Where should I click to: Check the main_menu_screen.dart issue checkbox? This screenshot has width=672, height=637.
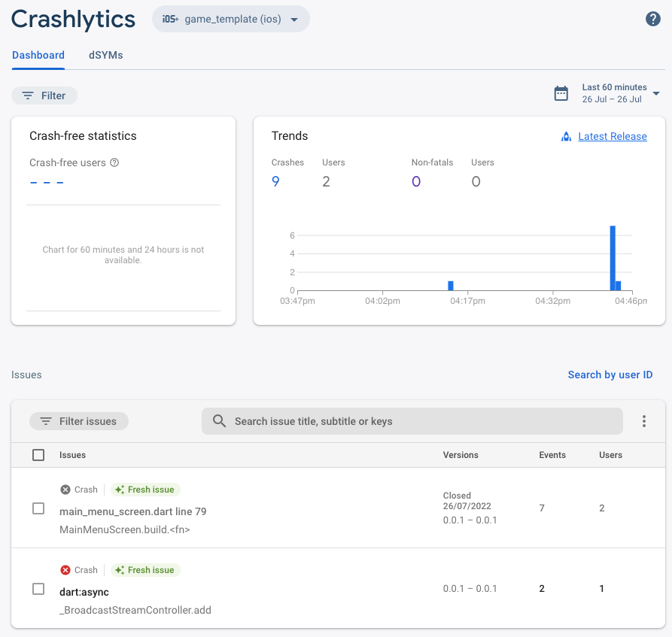[38, 508]
